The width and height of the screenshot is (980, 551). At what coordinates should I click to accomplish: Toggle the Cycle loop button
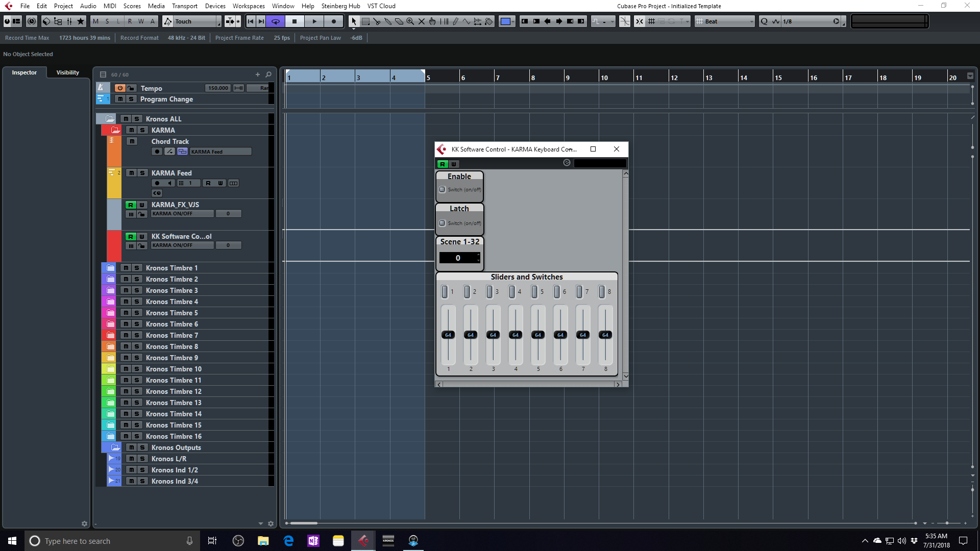pyautogui.click(x=275, y=21)
